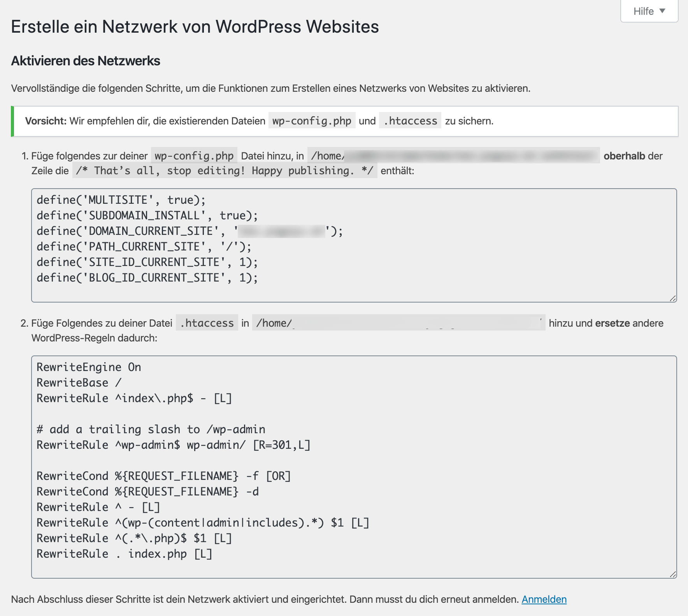This screenshot has height=616, width=688.
Task: Click the 'That's all, stop editing!' code snippet
Action: point(225,171)
